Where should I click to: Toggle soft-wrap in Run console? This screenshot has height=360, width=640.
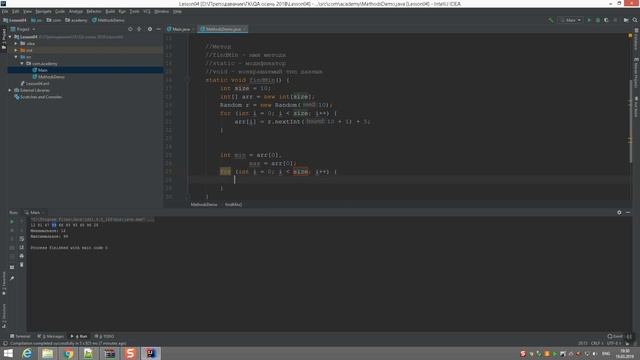click(22, 239)
